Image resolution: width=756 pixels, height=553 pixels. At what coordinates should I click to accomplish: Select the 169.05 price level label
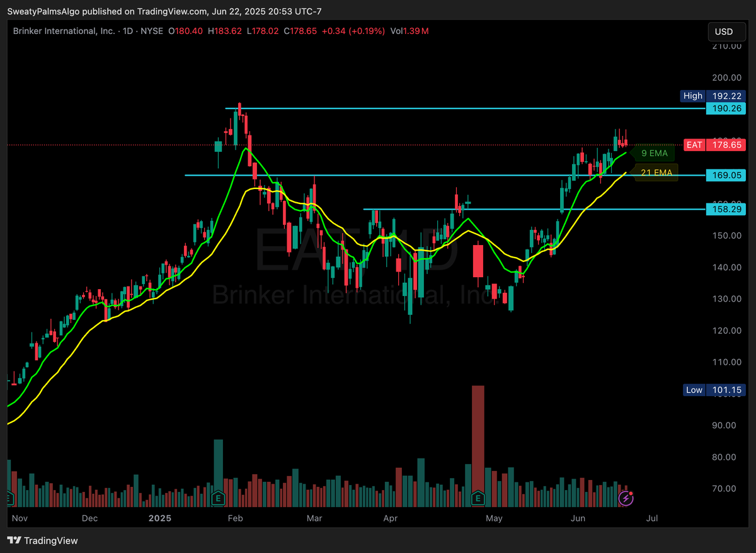click(x=725, y=175)
